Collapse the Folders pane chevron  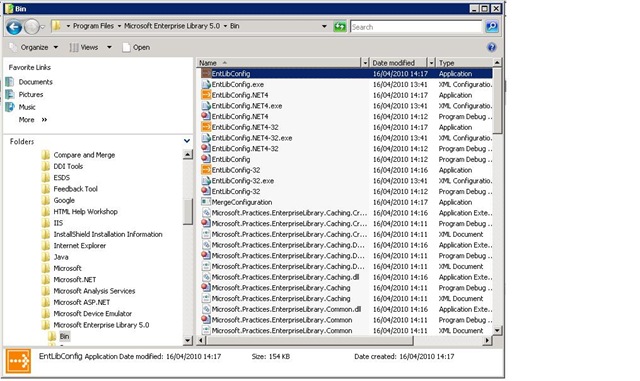click(x=187, y=141)
